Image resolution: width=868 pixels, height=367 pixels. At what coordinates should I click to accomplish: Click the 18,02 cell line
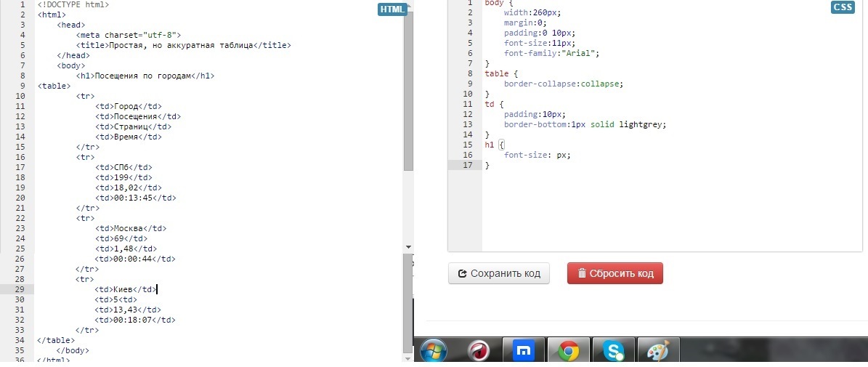tap(129, 187)
